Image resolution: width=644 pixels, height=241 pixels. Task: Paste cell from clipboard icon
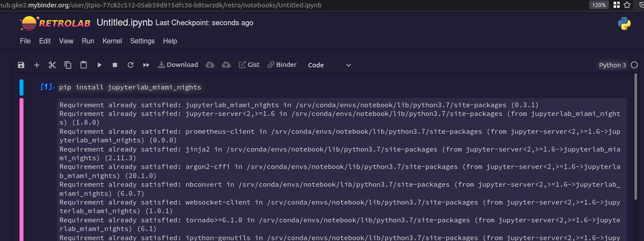(x=84, y=65)
